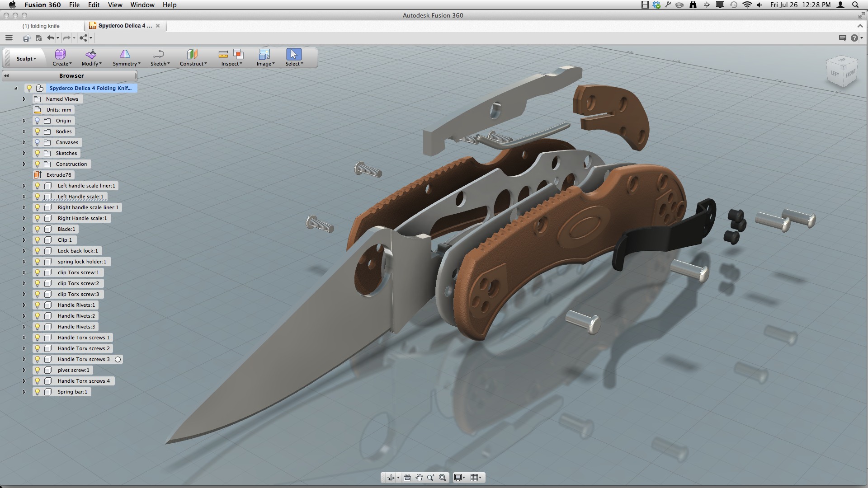The image size is (868, 488).
Task: Collapse the Browser panel with its arrow
Action: point(7,75)
